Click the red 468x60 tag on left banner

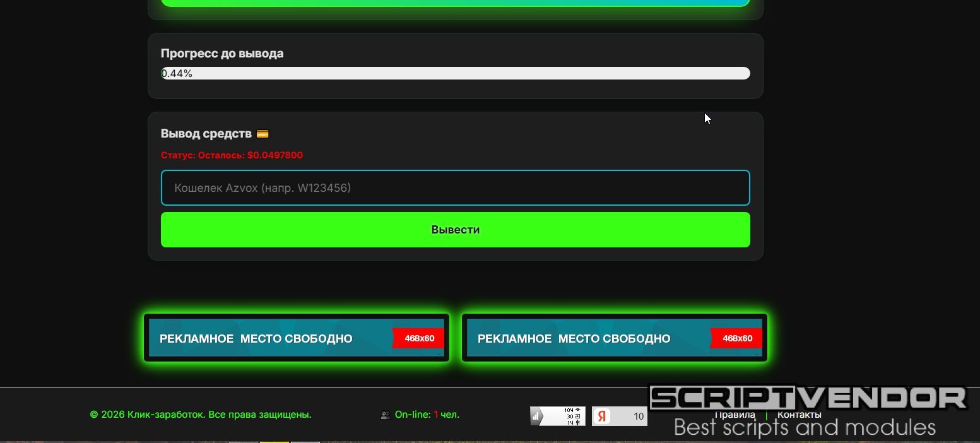(419, 338)
